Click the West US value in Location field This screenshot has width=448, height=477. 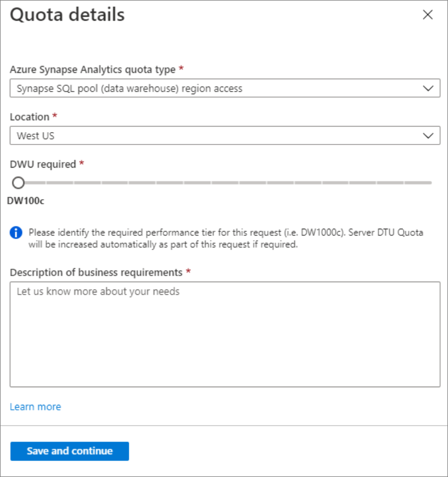point(36,135)
